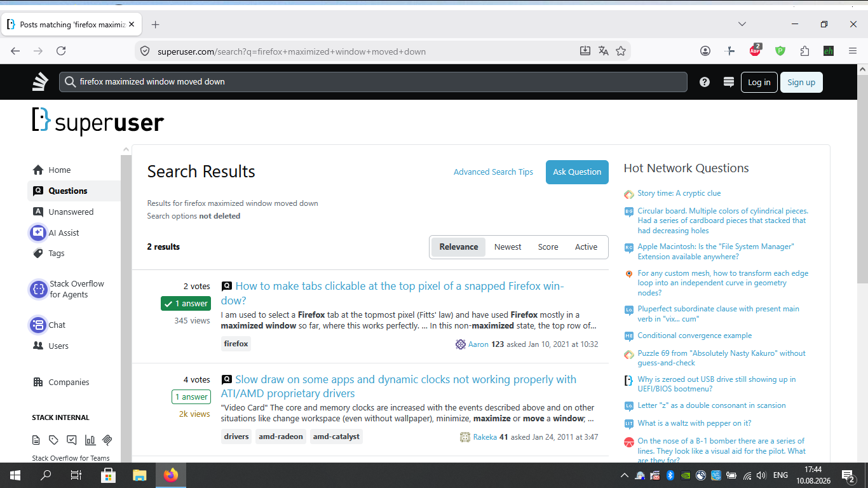The height and width of the screenshot is (488, 868).
Task: Open Microsoft Store from the taskbar
Action: (109, 475)
